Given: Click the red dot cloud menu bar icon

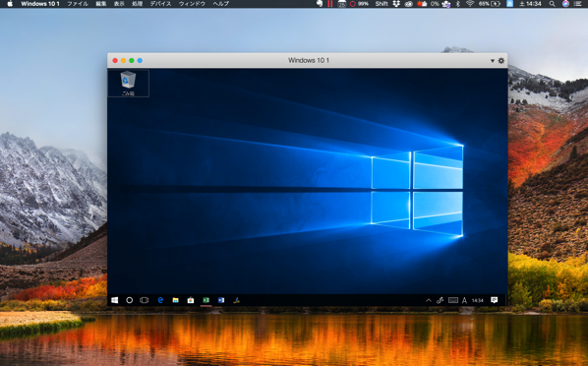Looking at the screenshot, I should point(422,4).
